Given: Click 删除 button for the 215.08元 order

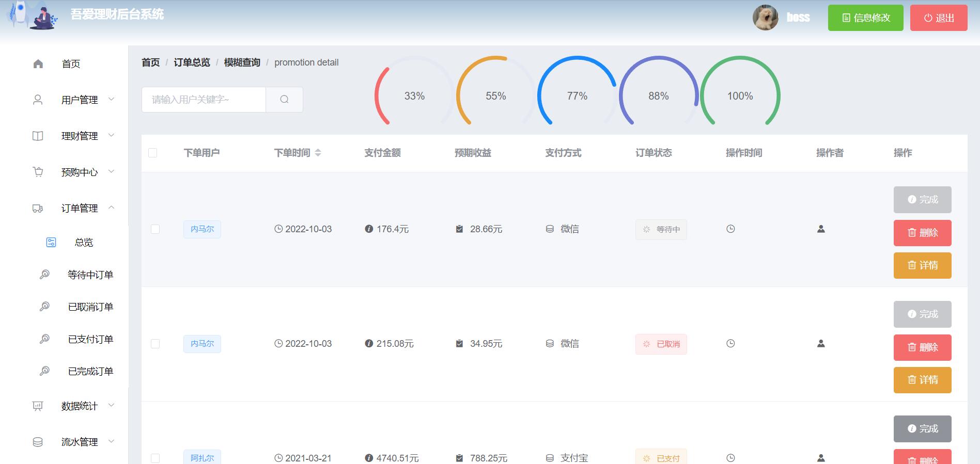Looking at the screenshot, I should pyautogui.click(x=922, y=347).
